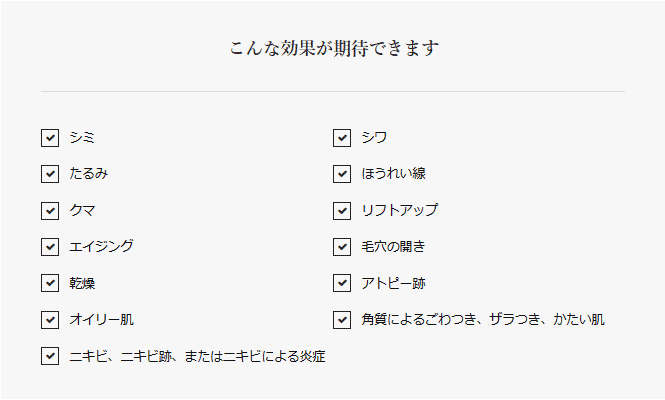The image size is (665, 400).
Task: Uncheck the エイジング checkbox
Action: pos(50,246)
